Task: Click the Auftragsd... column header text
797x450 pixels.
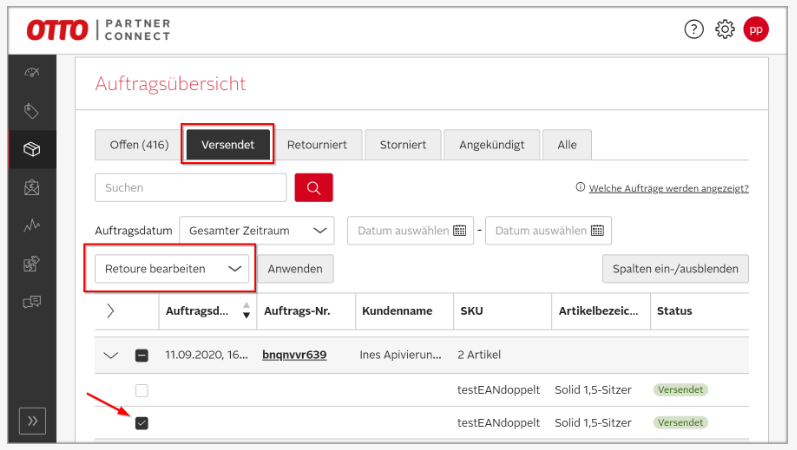Action: pyautogui.click(x=197, y=311)
